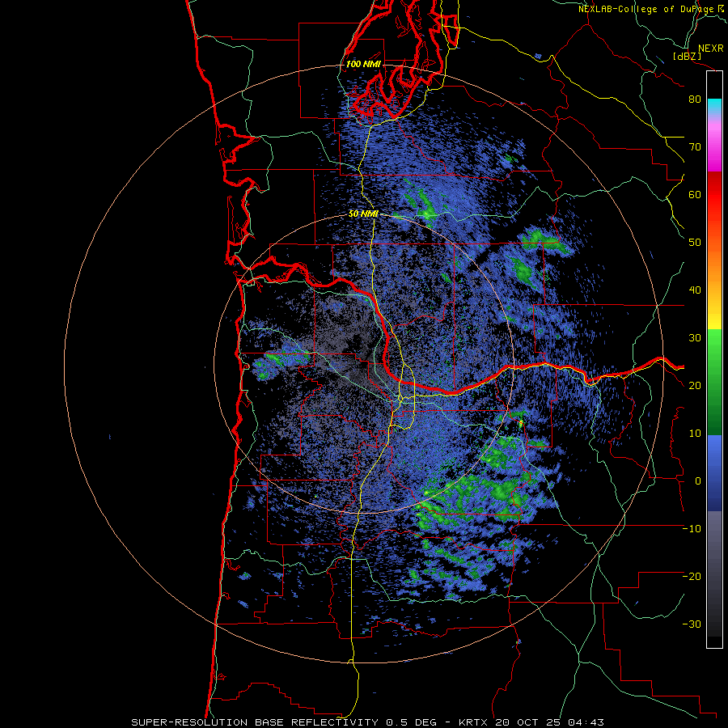Viewport: 728px width, 728px height.
Task: Click the 70 value on dBZ scale
Action: [695, 146]
